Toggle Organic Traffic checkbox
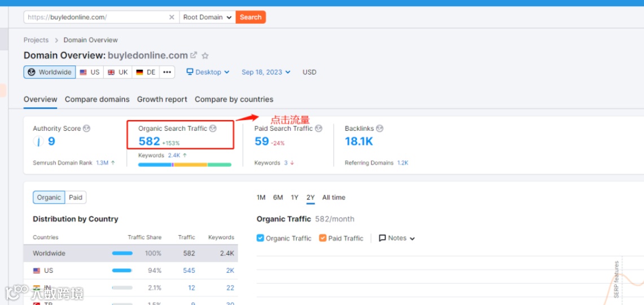The height and width of the screenshot is (305, 644). click(x=260, y=238)
